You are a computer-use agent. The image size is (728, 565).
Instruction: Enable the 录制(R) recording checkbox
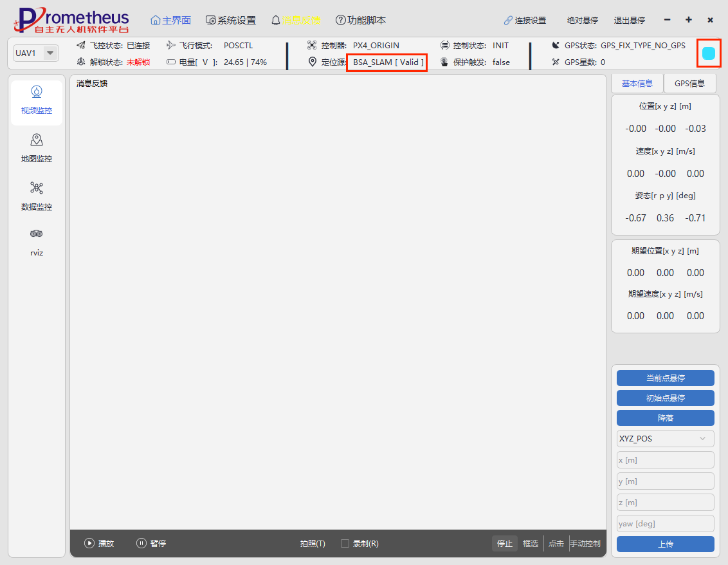tap(345, 544)
